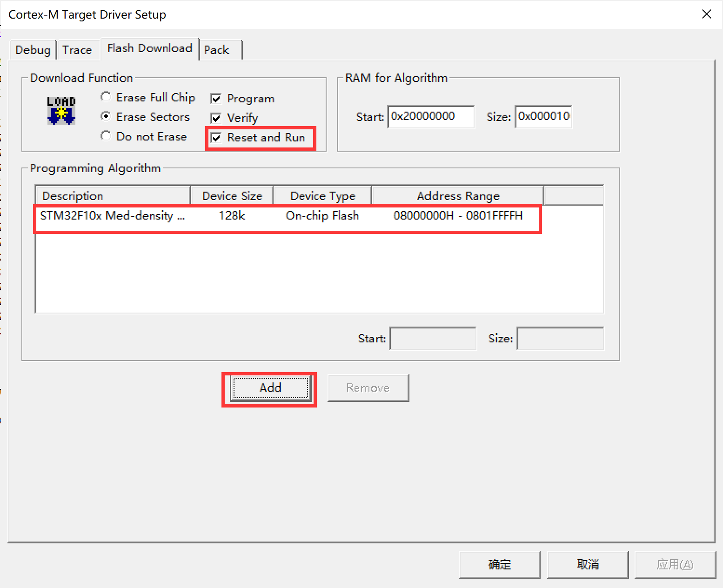Click the Add button
The image size is (723, 588).
tap(270, 388)
